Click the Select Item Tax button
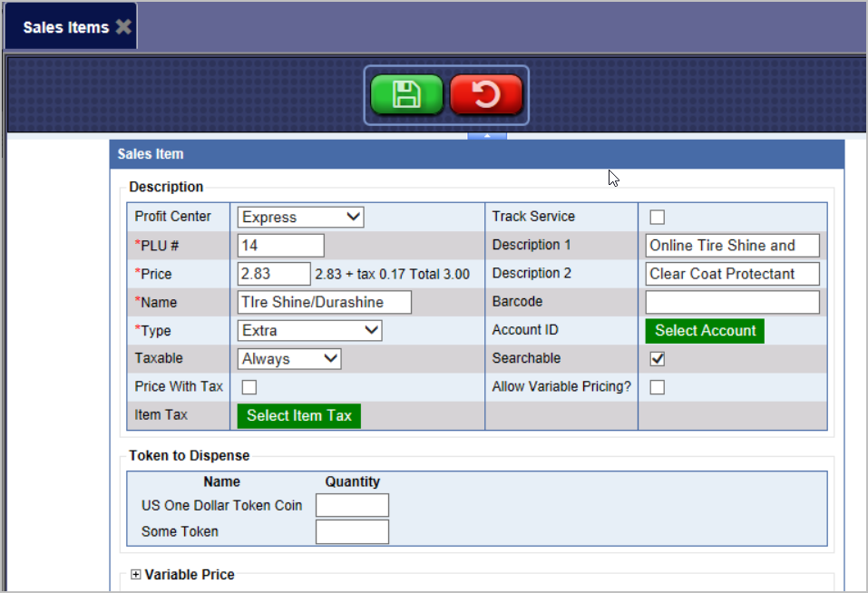The height and width of the screenshot is (593, 868). (298, 415)
